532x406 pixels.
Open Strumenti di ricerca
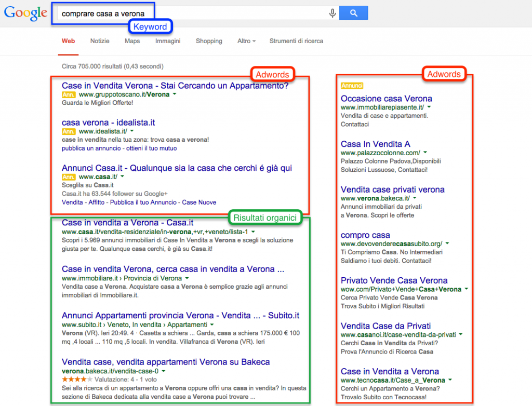(296, 41)
